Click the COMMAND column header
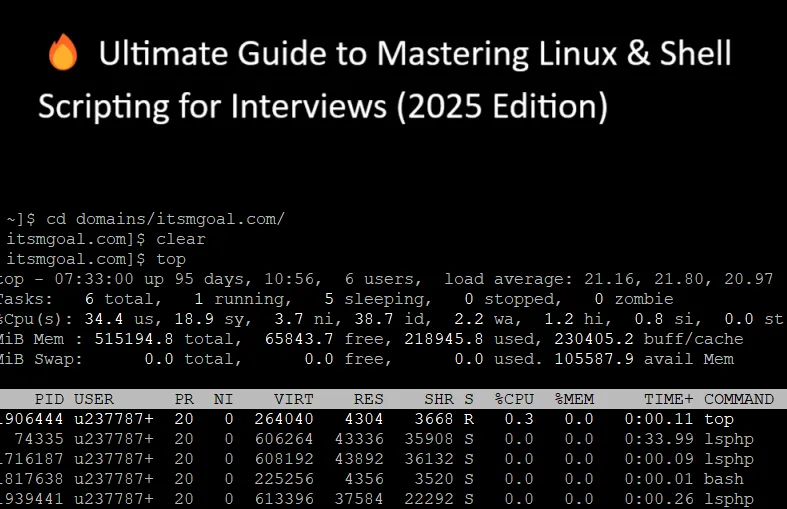 [x=739, y=399]
